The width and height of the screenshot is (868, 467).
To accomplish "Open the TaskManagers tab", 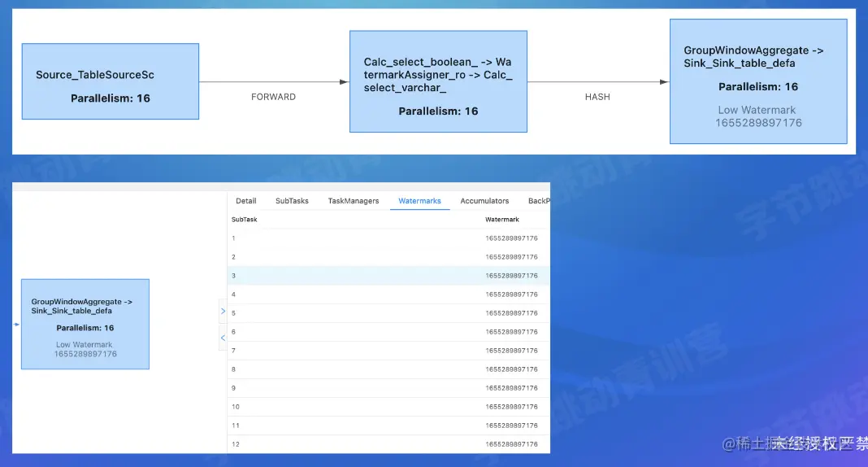I will [354, 201].
